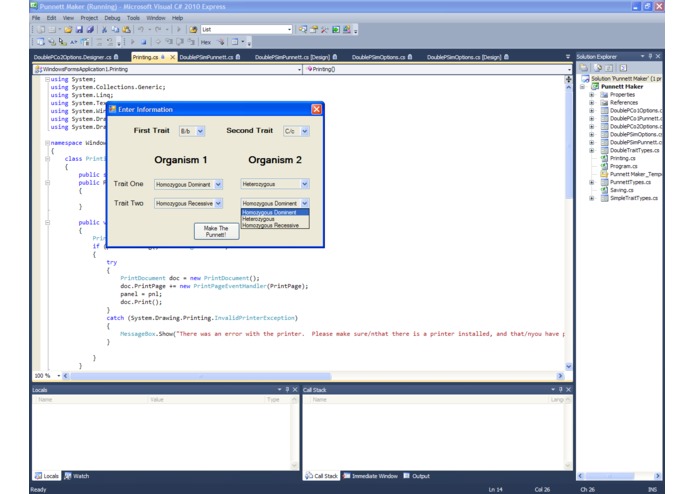Click the Cut toolbar icon
695x494 pixels.
[x=104, y=30]
